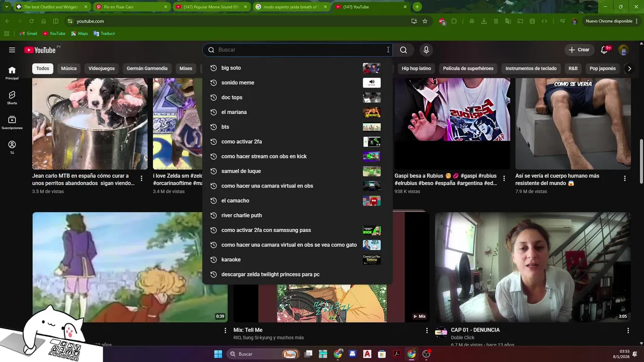644x362 pixels.
Task: Click the magnifier search button
Action: (x=404, y=50)
